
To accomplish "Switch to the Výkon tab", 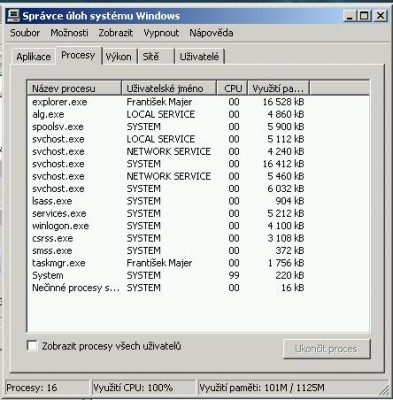I will pos(119,56).
